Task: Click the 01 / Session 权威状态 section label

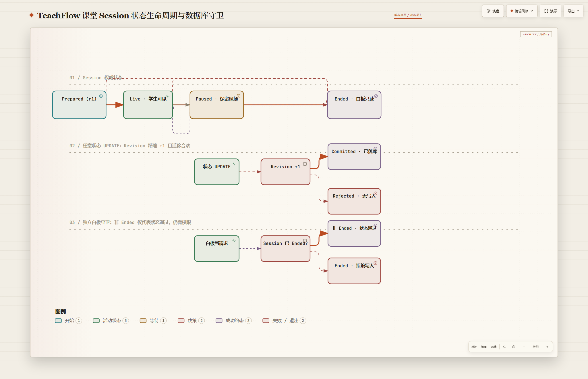Action: pyautogui.click(x=96, y=78)
